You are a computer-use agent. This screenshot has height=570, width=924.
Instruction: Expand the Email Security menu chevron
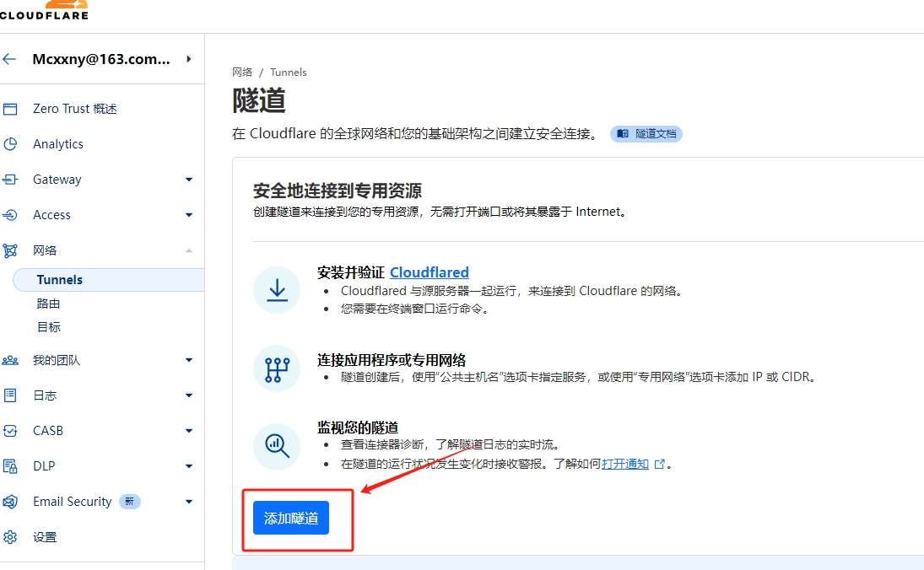point(188,502)
